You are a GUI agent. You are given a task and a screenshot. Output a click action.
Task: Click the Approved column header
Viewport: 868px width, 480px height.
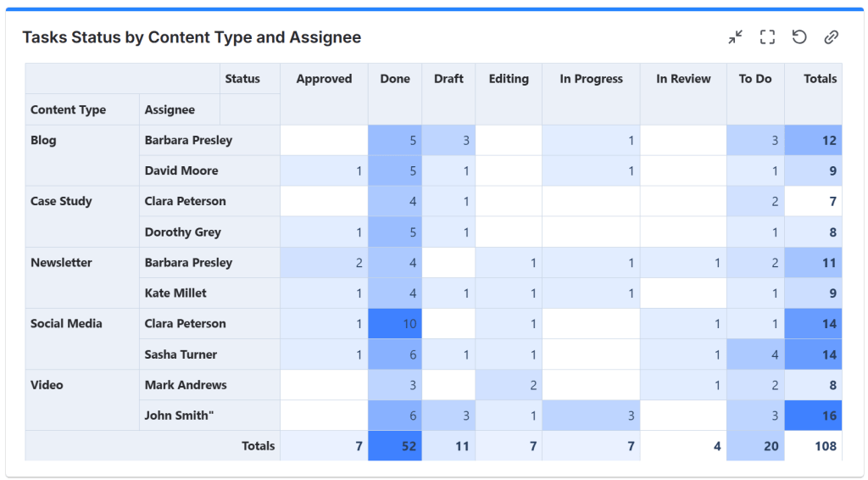(324, 79)
